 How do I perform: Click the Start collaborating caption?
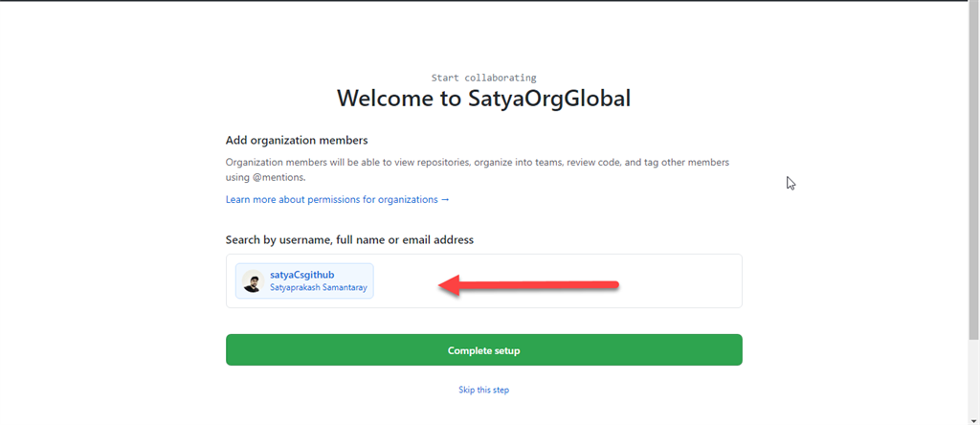click(x=483, y=78)
